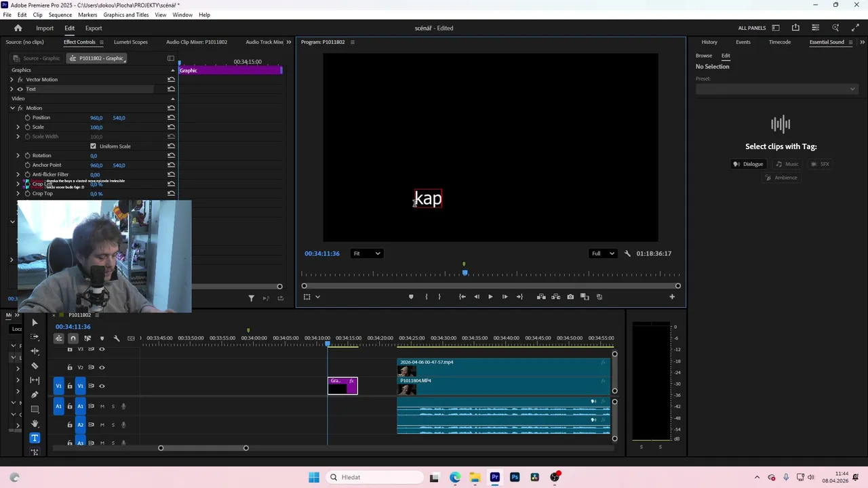868x488 pixels.
Task: Toggle Text layer visibility eye
Action: 20,89
